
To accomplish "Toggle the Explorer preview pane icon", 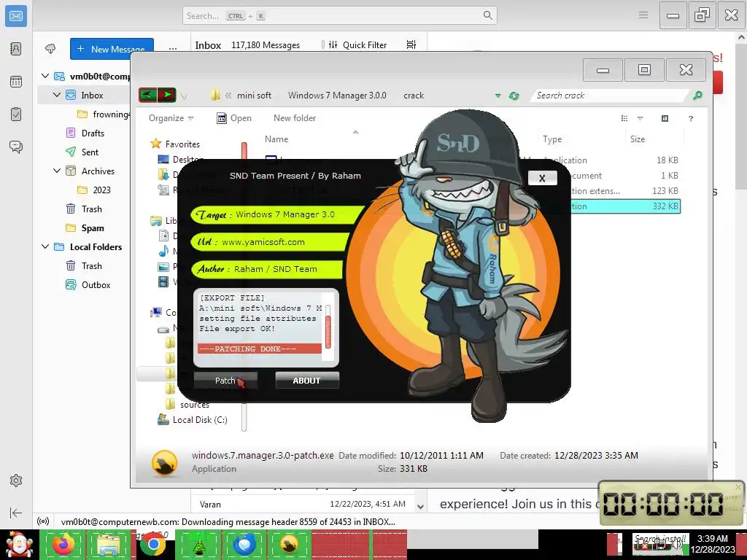I will (x=665, y=118).
